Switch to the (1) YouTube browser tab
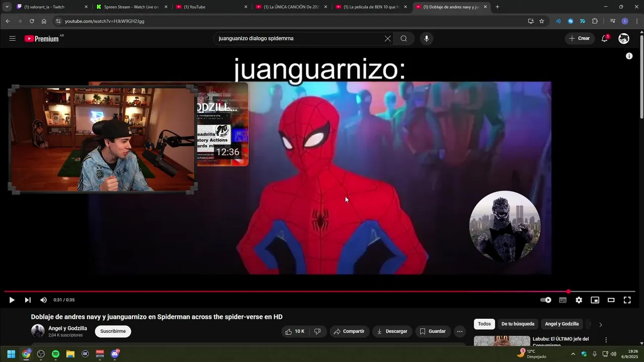This screenshot has width=644, height=362. (211, 7)
